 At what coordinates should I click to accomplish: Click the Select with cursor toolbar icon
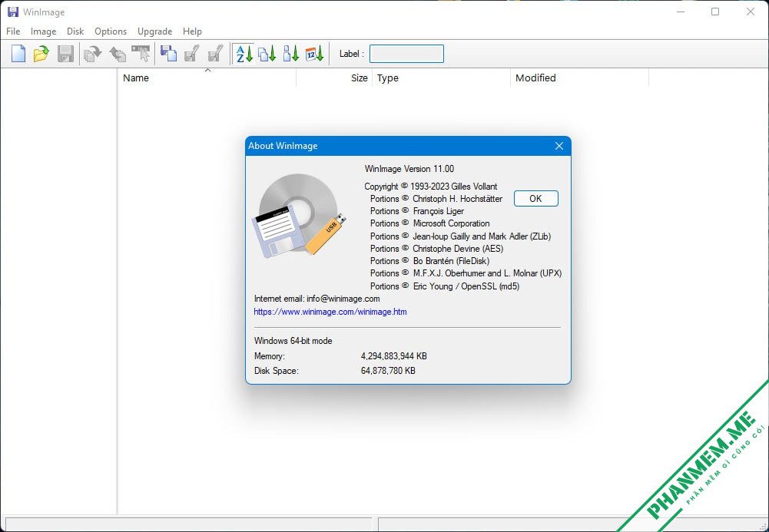[141, 54]
